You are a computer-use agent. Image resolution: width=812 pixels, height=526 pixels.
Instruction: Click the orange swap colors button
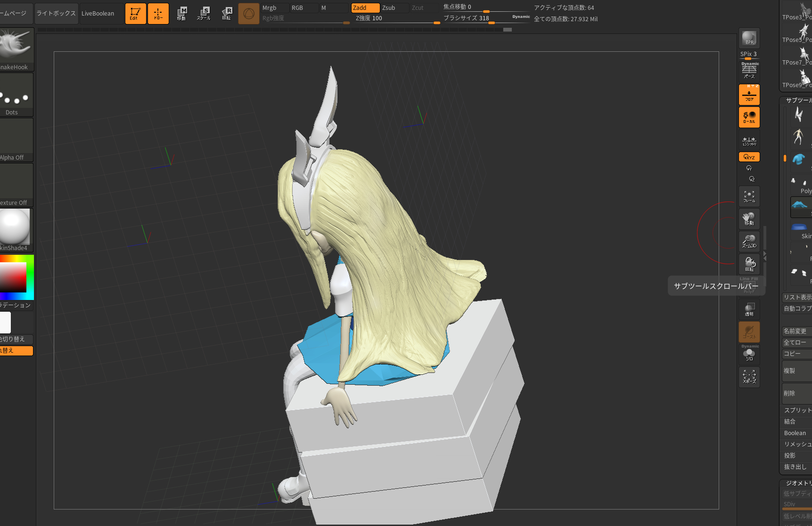pyautogui.click(x=16, y=351)
